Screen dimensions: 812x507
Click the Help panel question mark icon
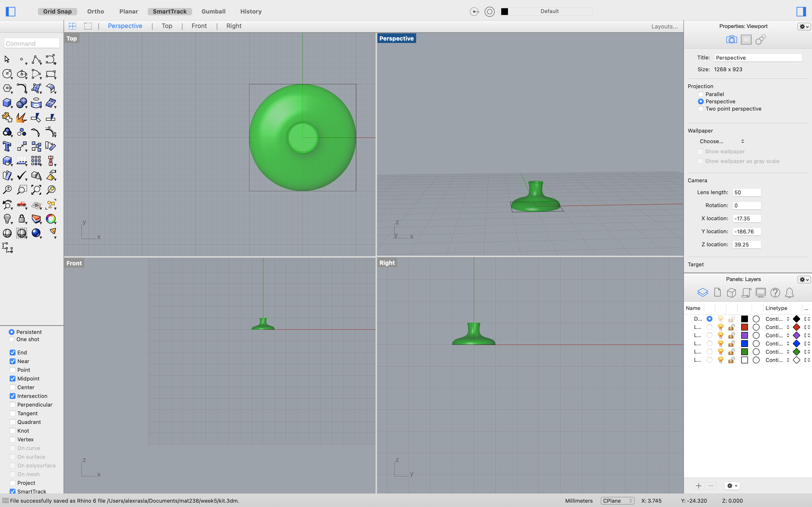tap(775, 292)
